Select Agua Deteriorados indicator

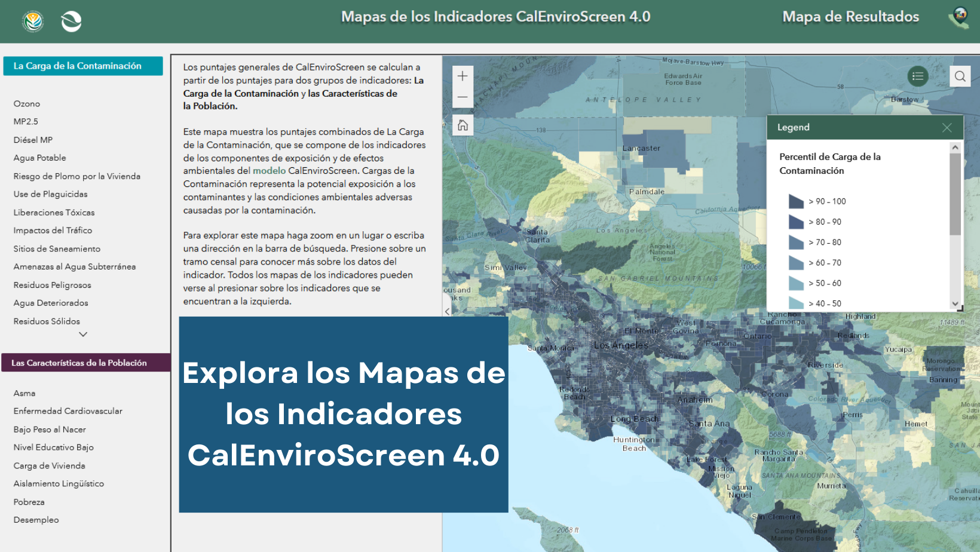click(x=51, y=303)
